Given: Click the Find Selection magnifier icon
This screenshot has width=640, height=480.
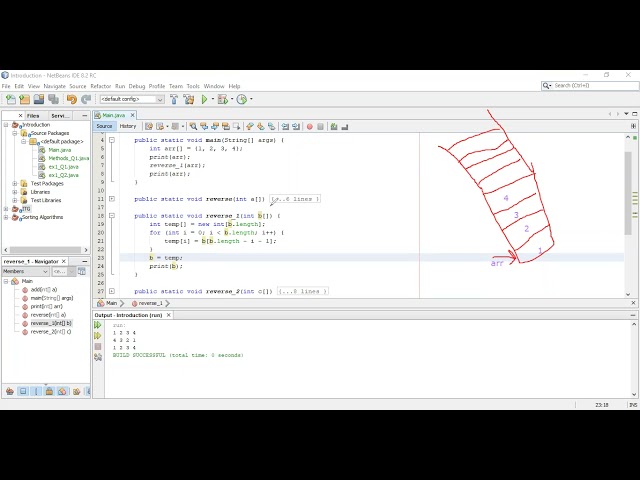Looking at the screenshot, I should point(193,127).
